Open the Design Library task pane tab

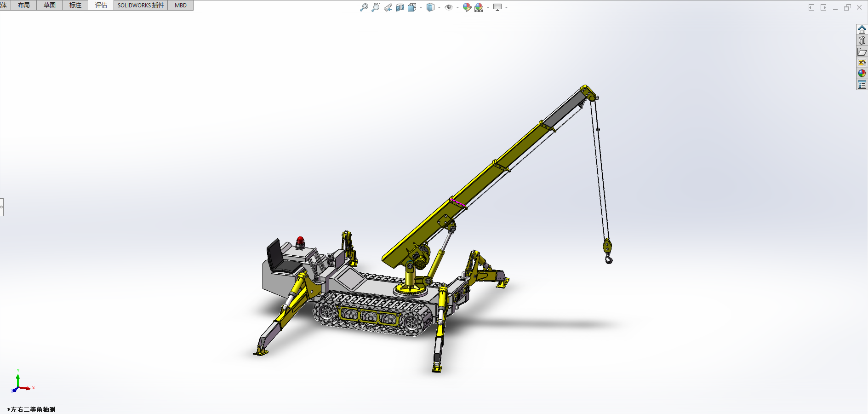(862, 40)
